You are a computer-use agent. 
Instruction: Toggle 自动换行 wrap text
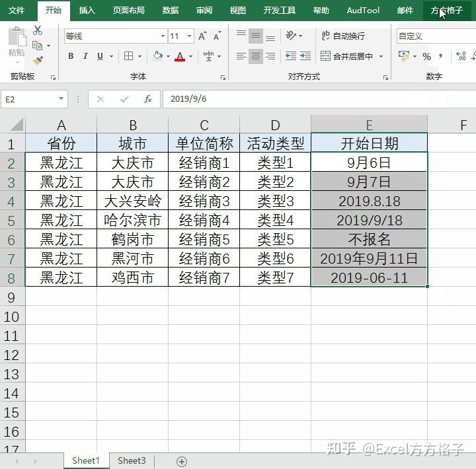point(342,36)
